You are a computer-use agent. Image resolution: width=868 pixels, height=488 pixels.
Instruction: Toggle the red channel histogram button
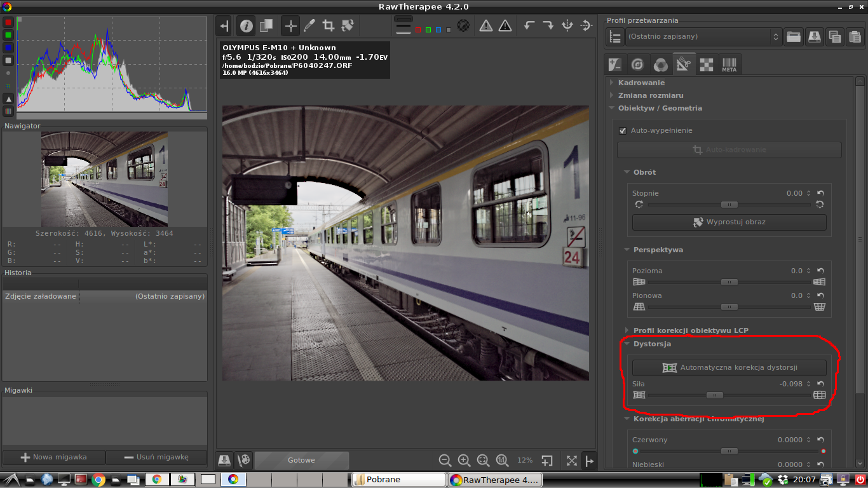point(8,22)
